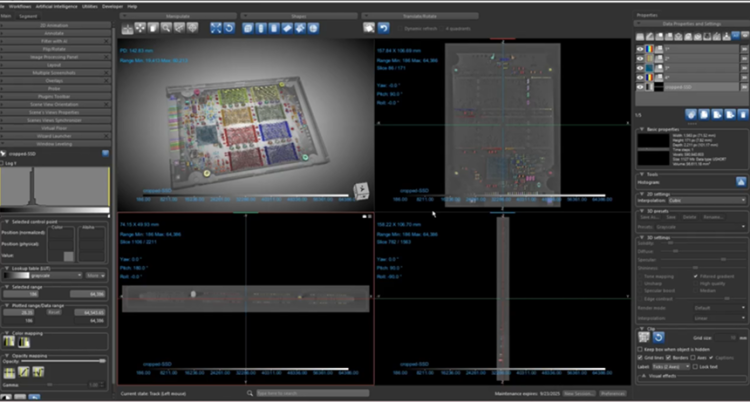This screenshot has width=750, height=402.
Task: Open the Workflows menu
Action: pos(20,7)
